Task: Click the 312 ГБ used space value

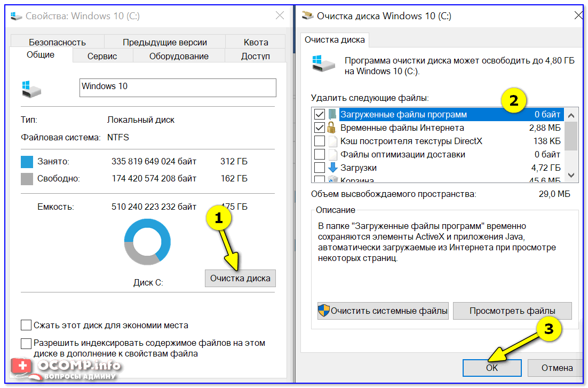Action: tap(234, 161)
